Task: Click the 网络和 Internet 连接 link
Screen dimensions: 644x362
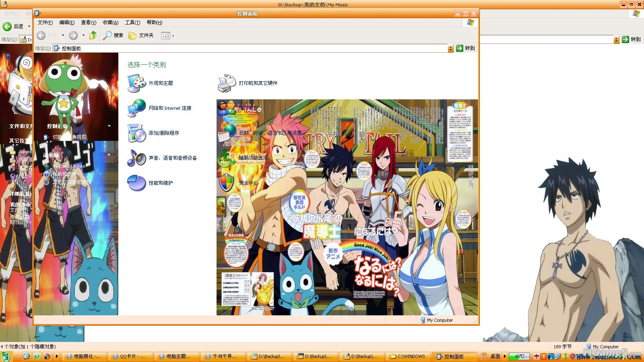Action: coord(170,108)
